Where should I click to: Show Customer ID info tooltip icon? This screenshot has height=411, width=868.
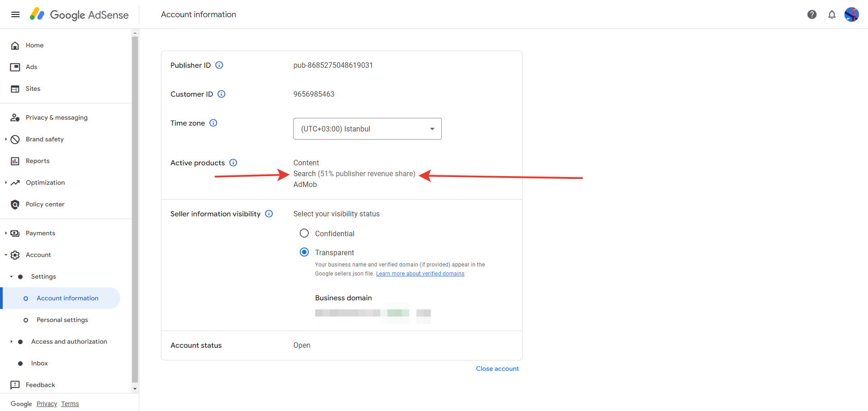pyautogui.click(x=222, y=94)
